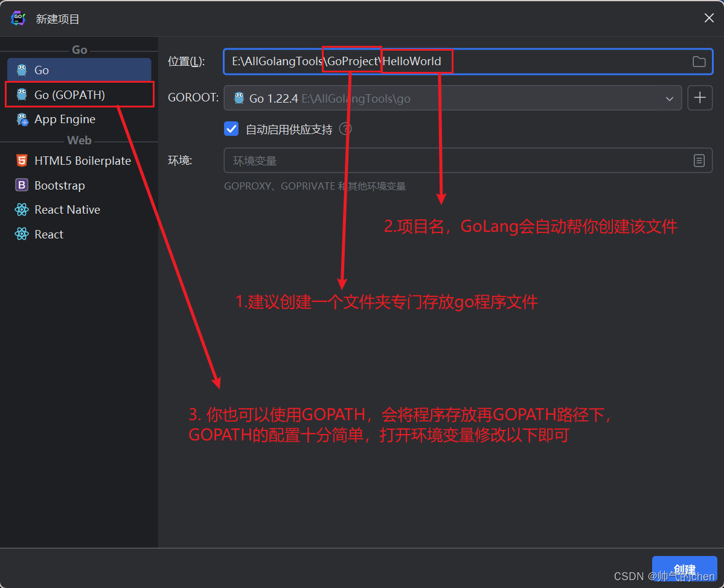Show help for vendoring support

[345, 129]
